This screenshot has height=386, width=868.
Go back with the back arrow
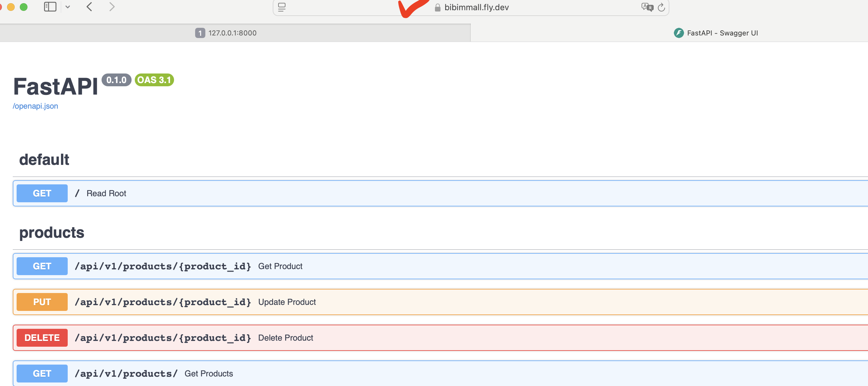(x=89, y=7)
